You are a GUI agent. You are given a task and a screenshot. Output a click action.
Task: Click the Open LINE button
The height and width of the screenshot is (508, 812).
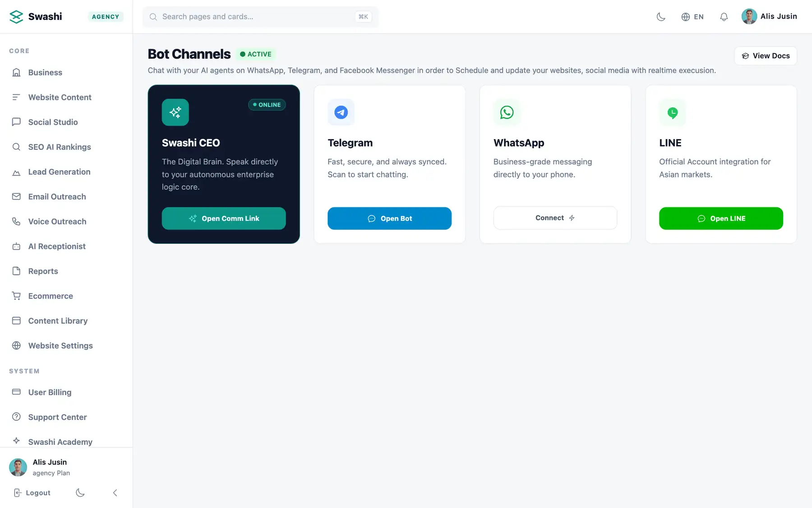(x=721, y=219)
